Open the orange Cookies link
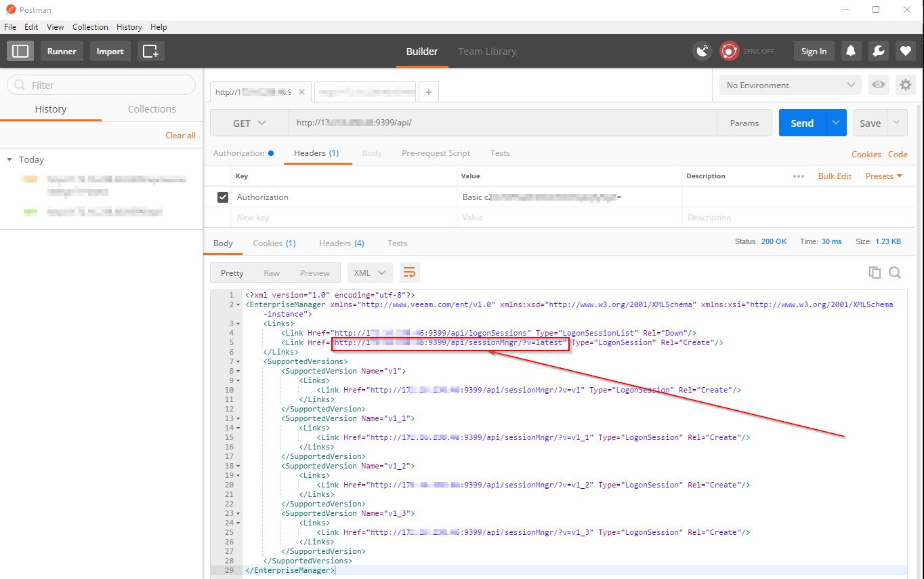 click(866, 155)
